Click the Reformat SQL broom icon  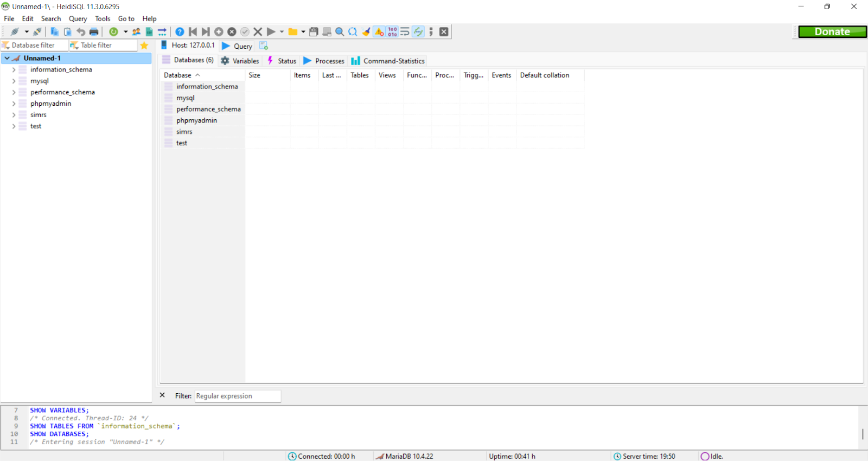click(366, 32)
